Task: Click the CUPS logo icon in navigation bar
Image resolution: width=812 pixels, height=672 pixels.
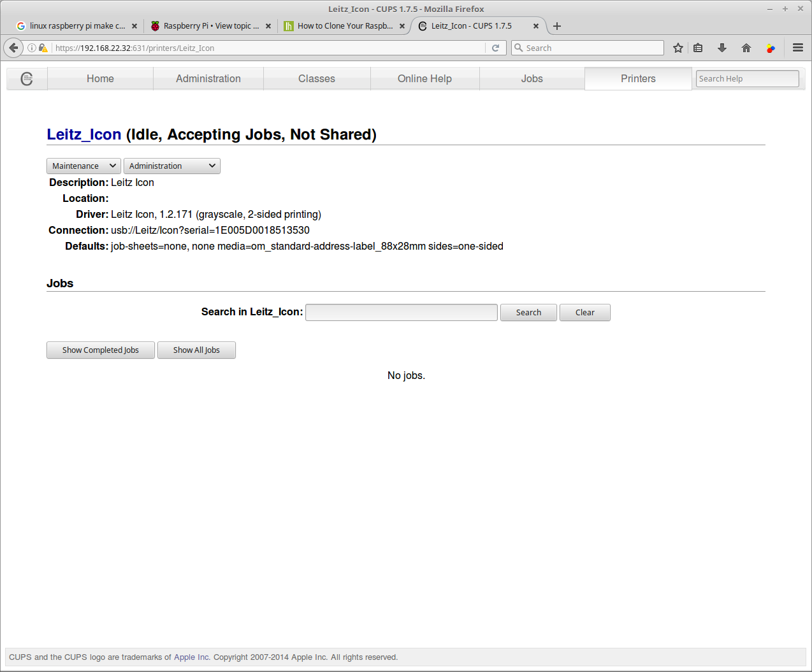Action: click(27, 79)
